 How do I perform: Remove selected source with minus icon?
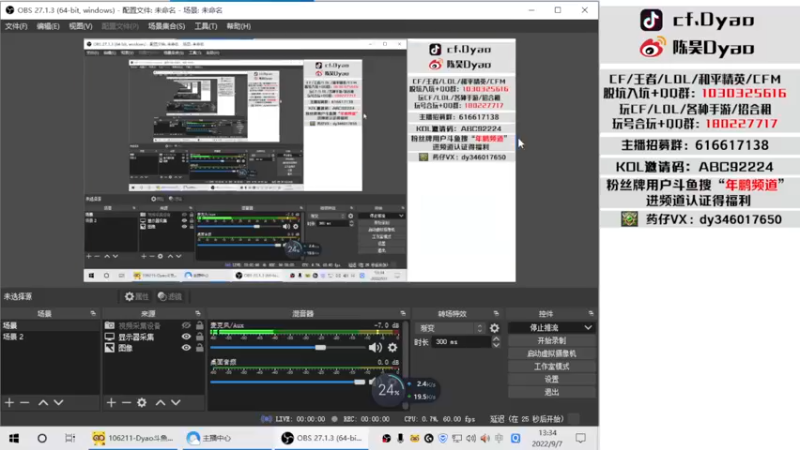127,403
